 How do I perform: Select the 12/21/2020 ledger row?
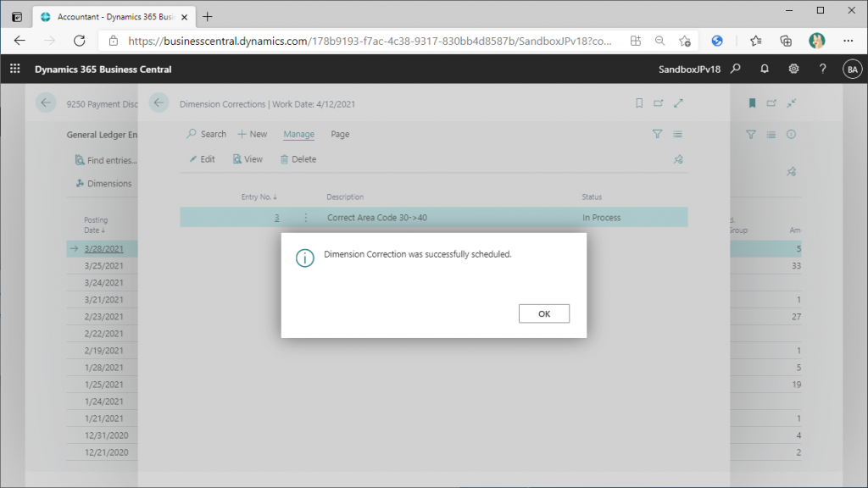click(x=106, y=452)
